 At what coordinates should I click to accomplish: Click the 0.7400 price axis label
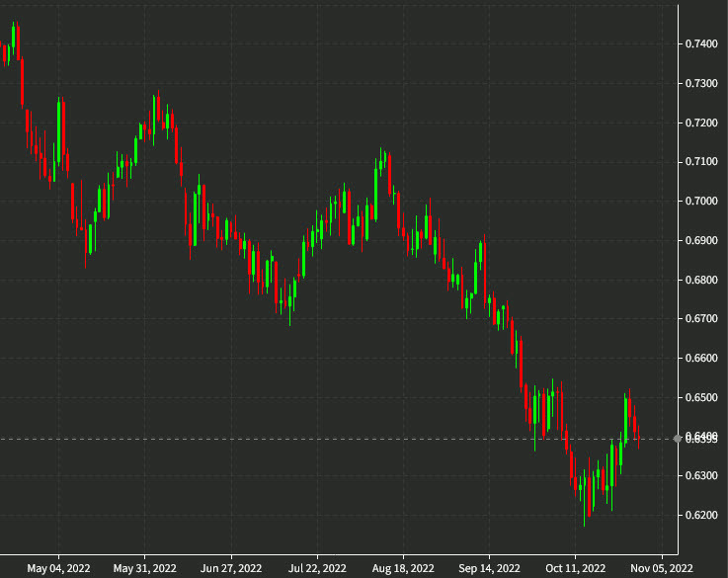[x=701, y=43]
